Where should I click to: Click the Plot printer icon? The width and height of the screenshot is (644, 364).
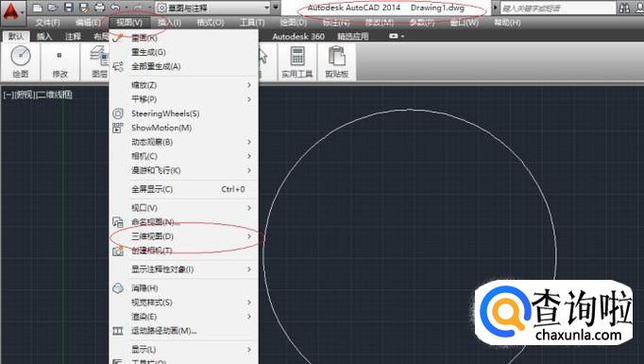coord(99,8)
